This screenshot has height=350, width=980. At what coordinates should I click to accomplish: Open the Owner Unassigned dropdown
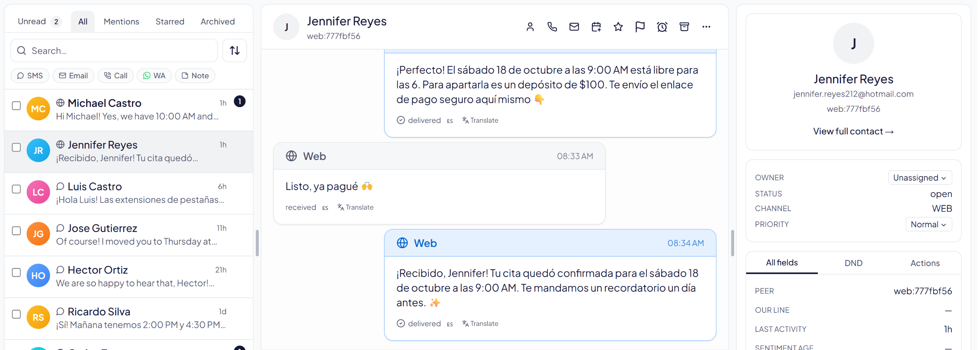coord(919,178)
